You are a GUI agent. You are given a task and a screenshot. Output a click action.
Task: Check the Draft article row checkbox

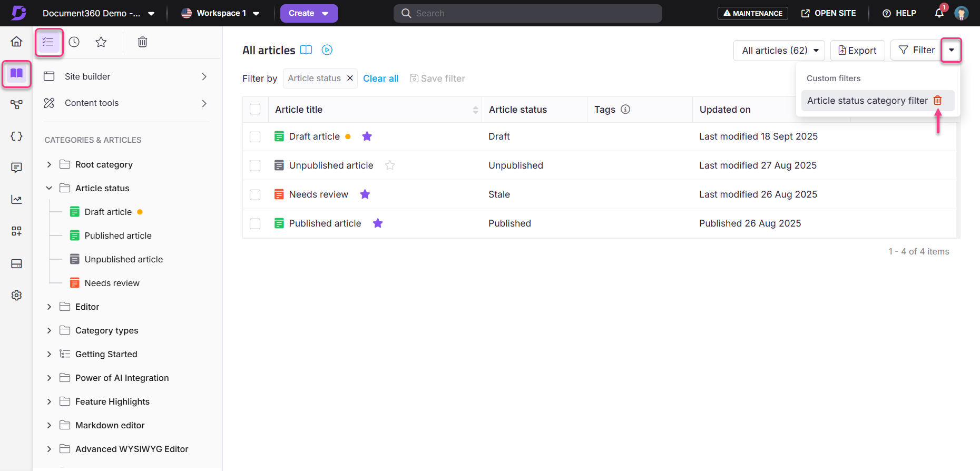(x=255, y=137)
